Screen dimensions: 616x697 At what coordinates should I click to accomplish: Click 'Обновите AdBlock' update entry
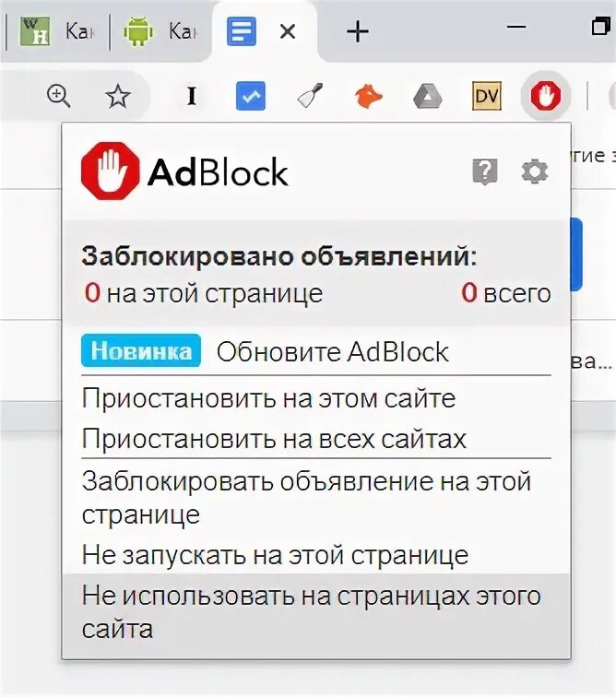click(332, 352)
